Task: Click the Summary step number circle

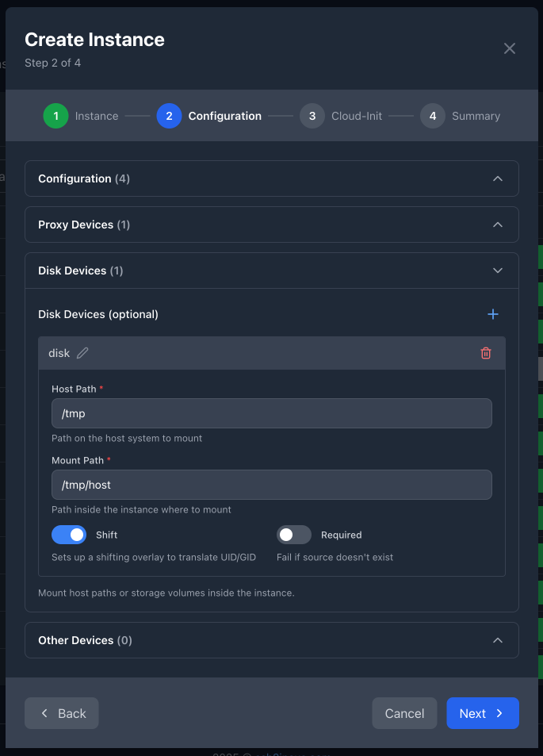Action: click(x=433, y=116)
